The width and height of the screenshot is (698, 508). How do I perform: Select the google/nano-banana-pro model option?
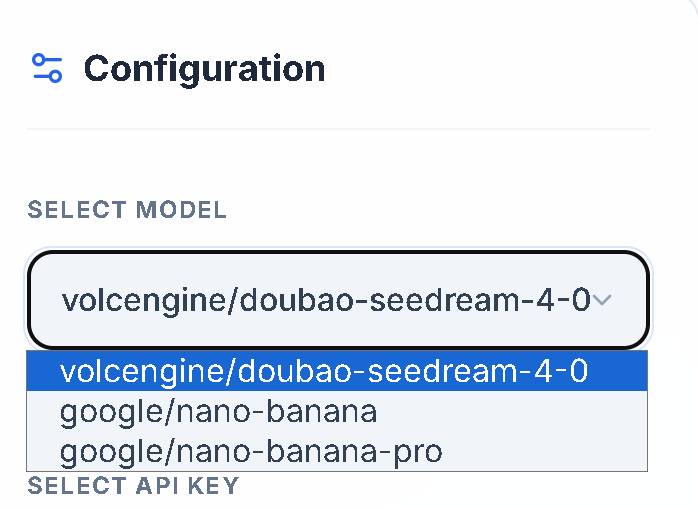[x=250, y=451]
